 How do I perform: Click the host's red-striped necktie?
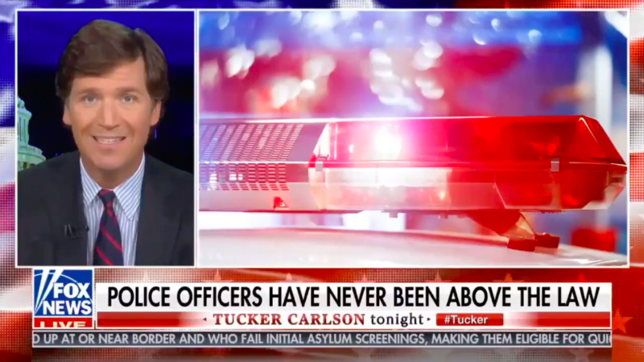[x=108, y=229]
